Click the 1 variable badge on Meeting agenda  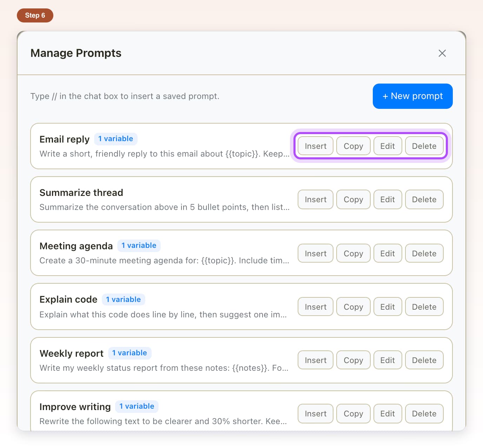pos(139,245)
